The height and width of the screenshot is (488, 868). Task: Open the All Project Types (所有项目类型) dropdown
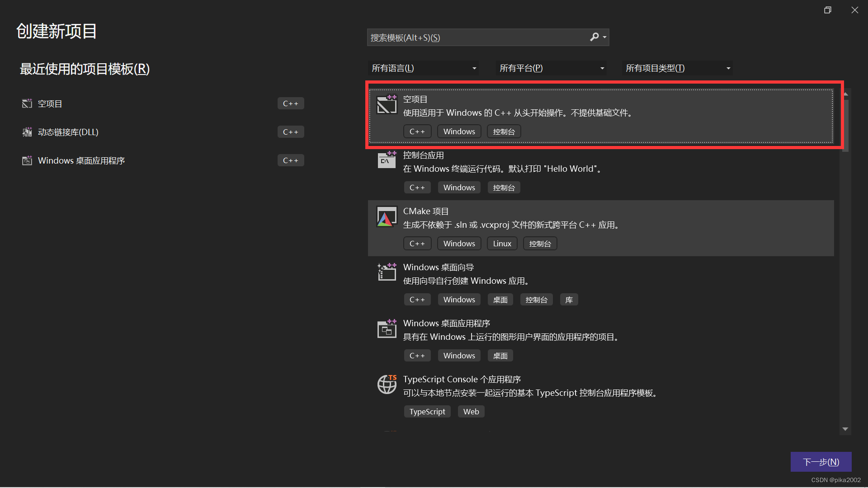[677, 68]
